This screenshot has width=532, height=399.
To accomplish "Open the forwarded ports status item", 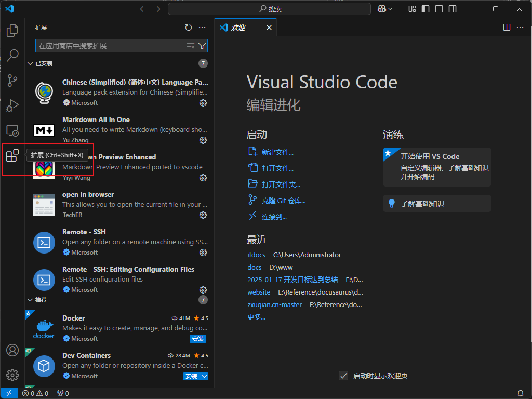I will point(63,393).
